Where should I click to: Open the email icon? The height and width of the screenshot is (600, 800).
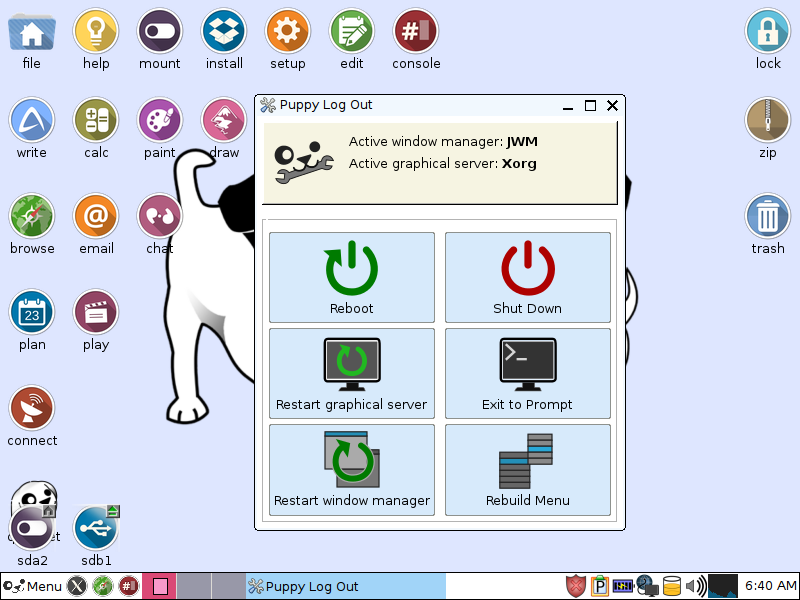tap(96, 216)
